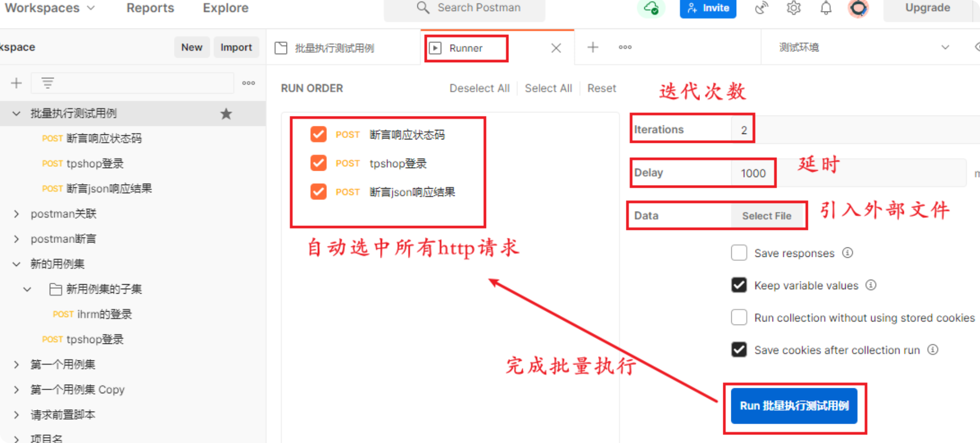
Task: Click the sidebar filter search field
Action: [x=132, y=83]
